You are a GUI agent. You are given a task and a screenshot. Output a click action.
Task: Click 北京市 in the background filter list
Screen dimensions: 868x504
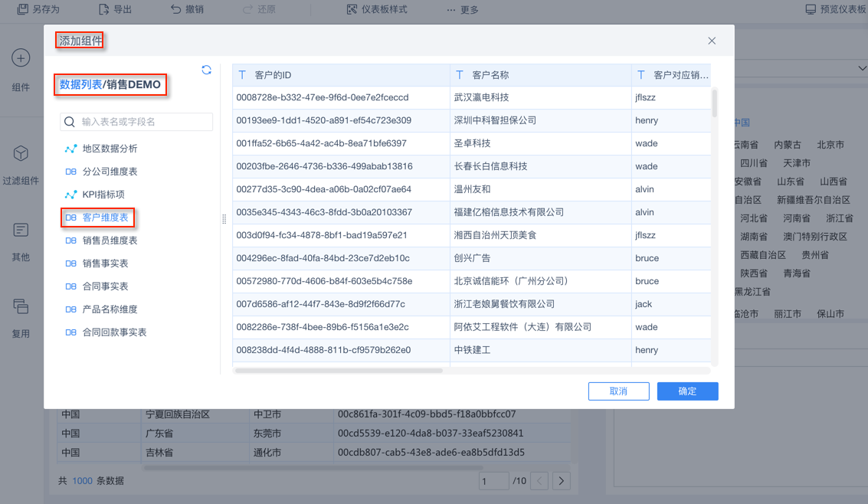pos(830,145)
